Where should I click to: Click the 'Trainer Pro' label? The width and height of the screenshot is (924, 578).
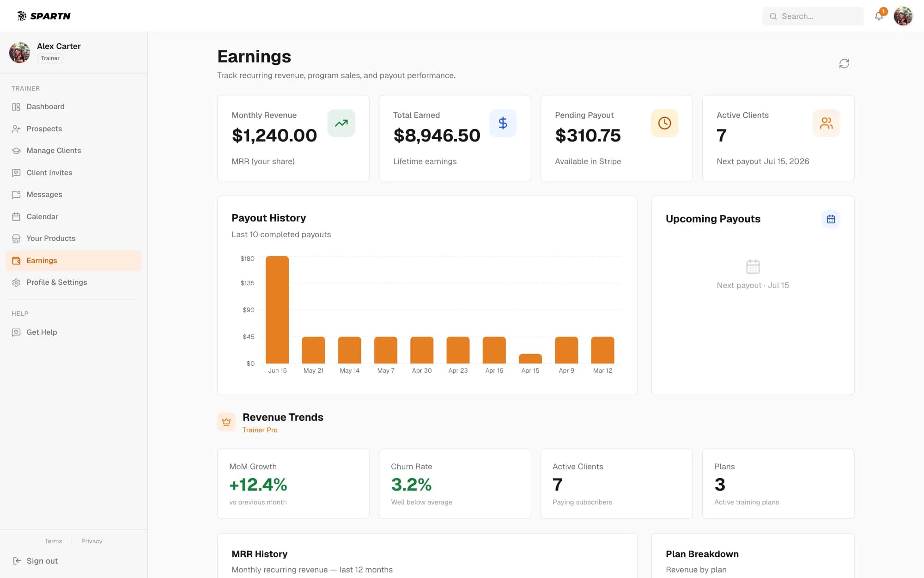point(260,430)
